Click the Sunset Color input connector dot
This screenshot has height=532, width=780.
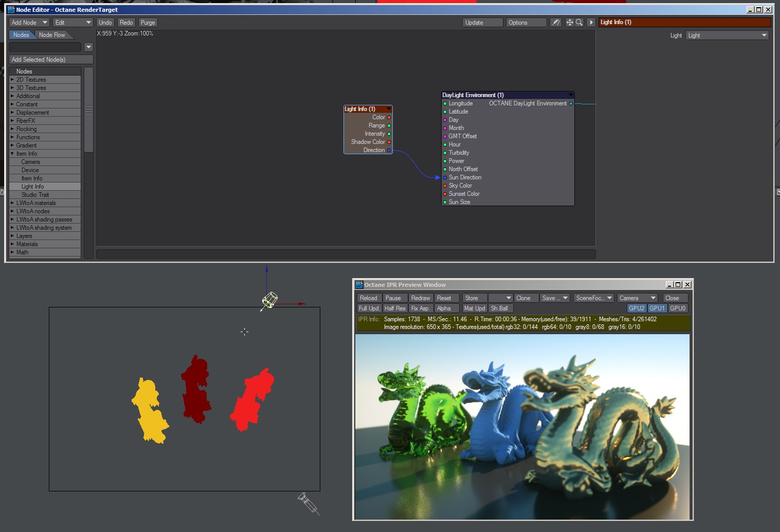click(x=445, y=194)
